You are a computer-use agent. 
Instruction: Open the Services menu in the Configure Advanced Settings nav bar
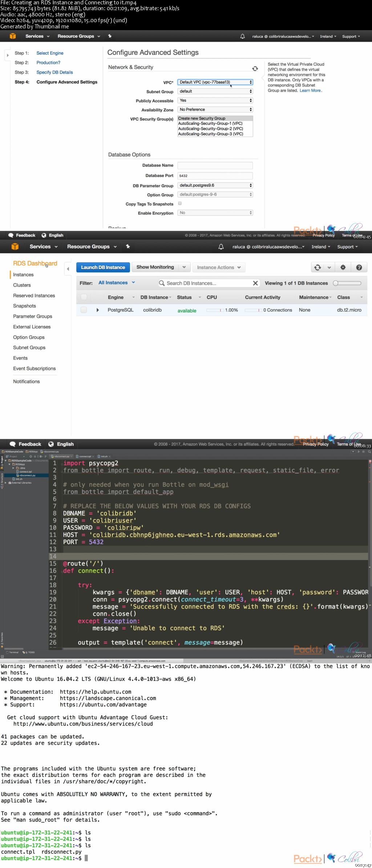coord(37,36)
